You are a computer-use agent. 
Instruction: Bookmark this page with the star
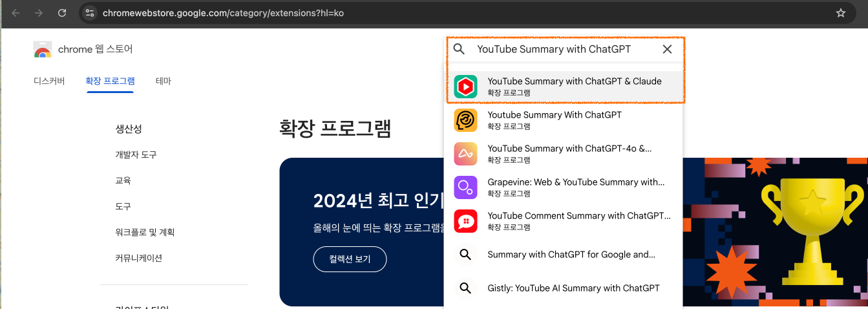[841, 13]
